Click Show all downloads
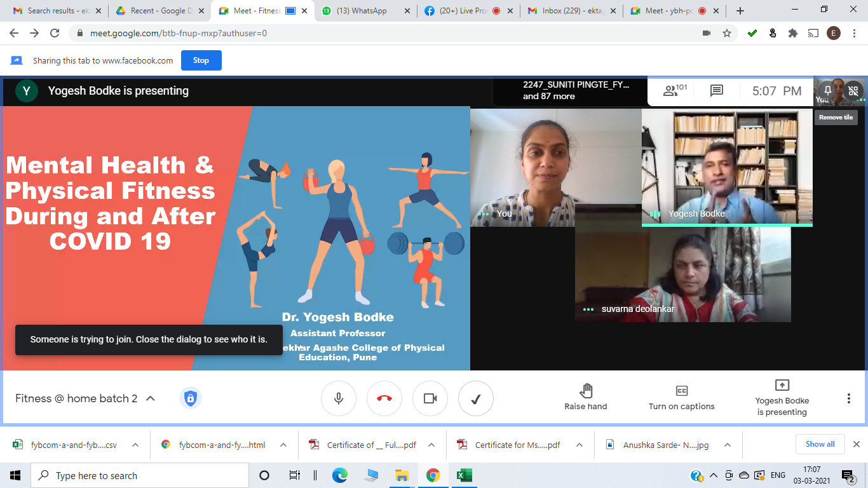Screen dimensions: 868x488 click(x=820, y=444)
